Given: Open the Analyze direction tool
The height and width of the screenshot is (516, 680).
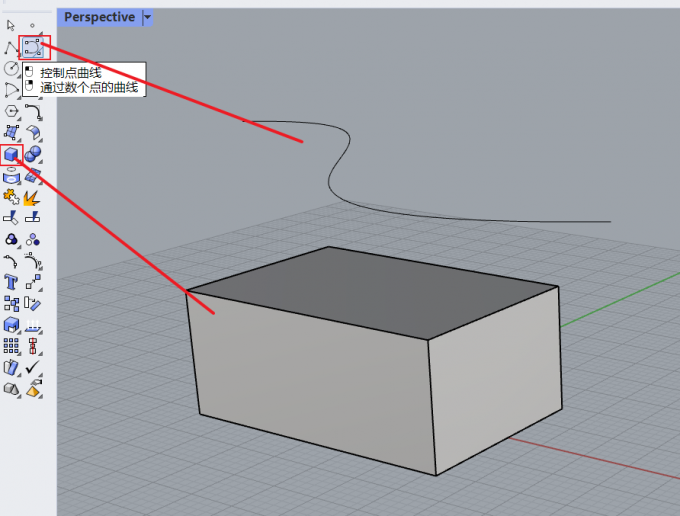Looking at the screenshot, I should 33,326.
